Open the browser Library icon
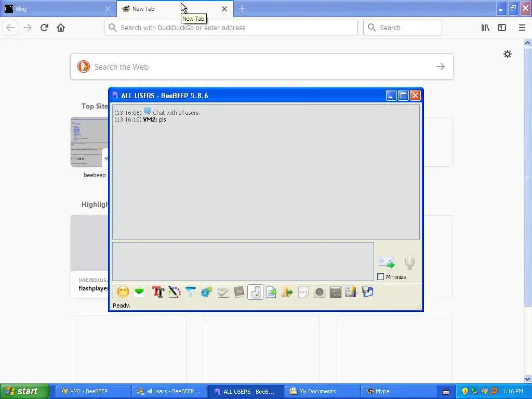 (x=485, y=28)
